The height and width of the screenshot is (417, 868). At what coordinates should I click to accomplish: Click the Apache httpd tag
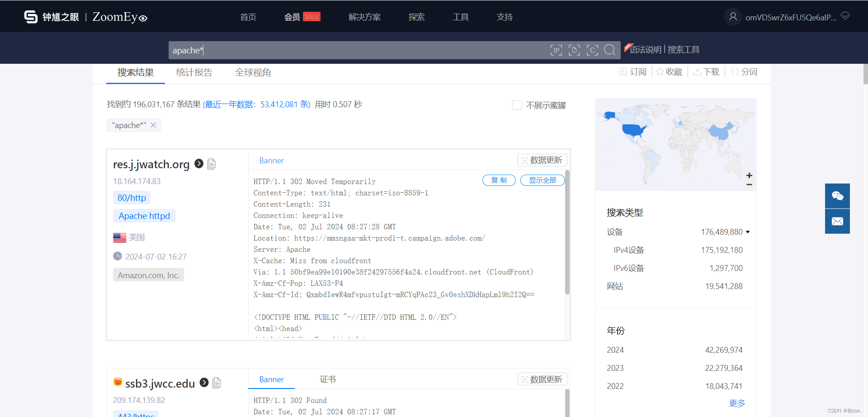(x=144, y=216)
